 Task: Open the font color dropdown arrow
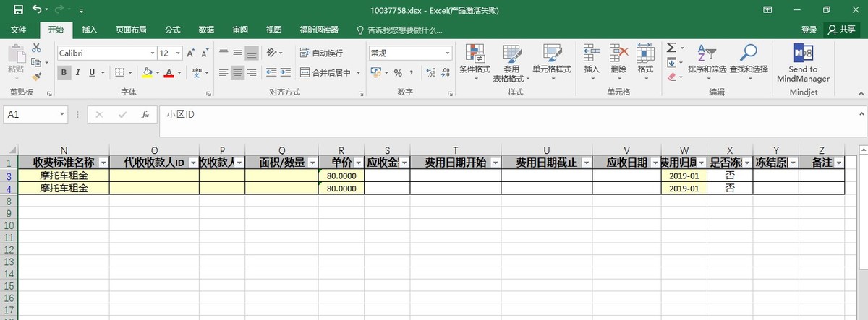[x=179, y=73]
